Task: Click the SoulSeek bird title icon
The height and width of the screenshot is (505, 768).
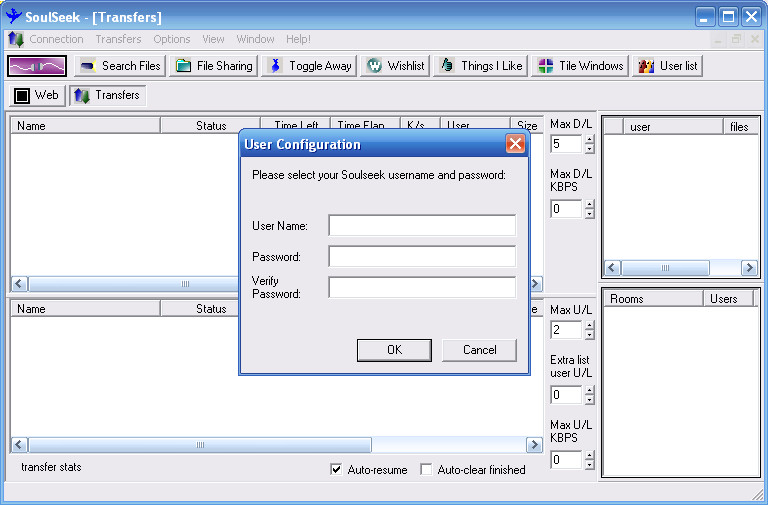Action: pyautogui.click(x=13, y=16)
